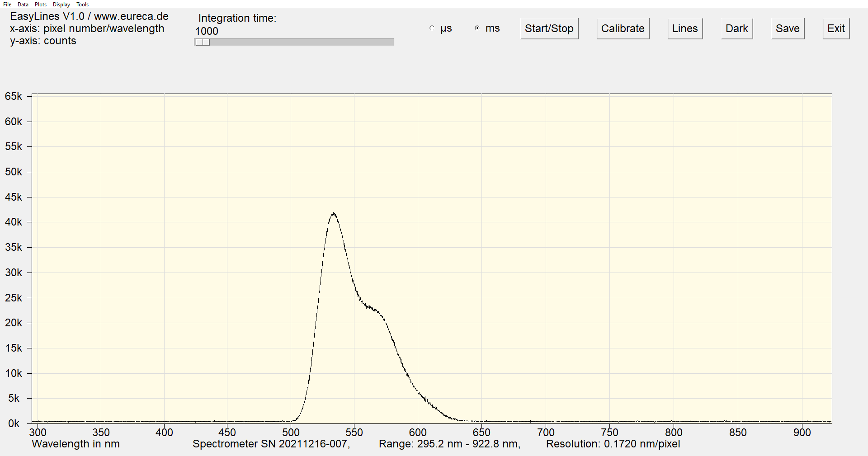Click the 0k y-axis tick label
868x456 pixels.
[x=14, y=423]
